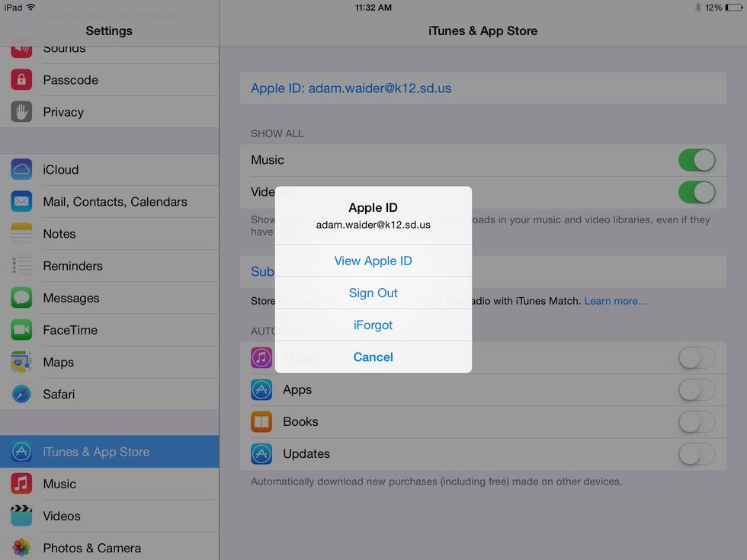Tap the Privacy hand icon
Image resolution: width=747 pixels, height=560 pixels.
[x=21, y=112]
